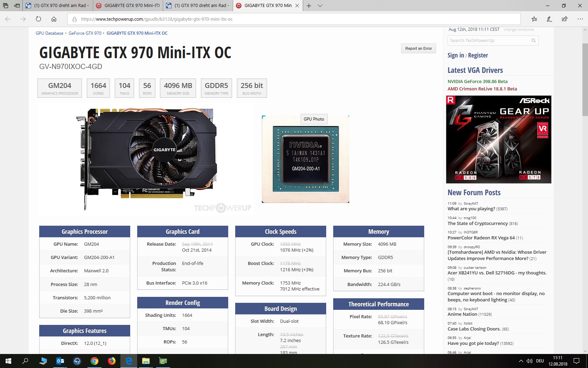This screenshot has width=588, height=368.
Task: Share this page via share icon
Action: coord(565,19)
